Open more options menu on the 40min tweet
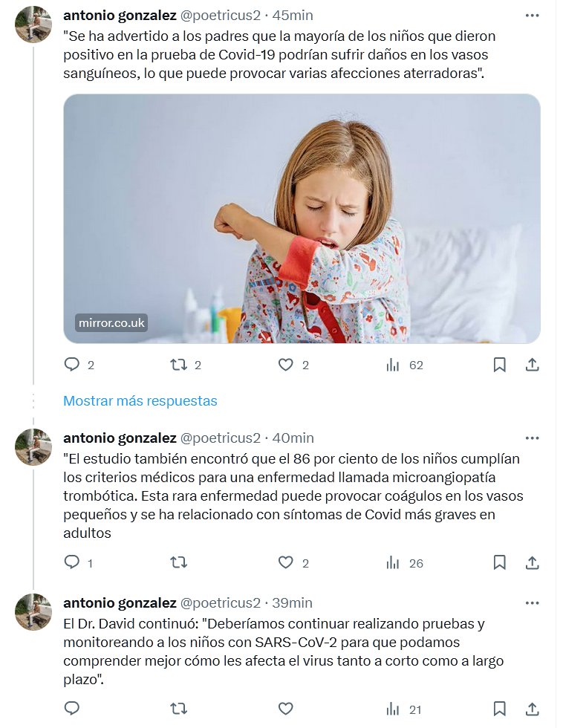The height and width of the screenshot is (728, 563). [532, 438]
